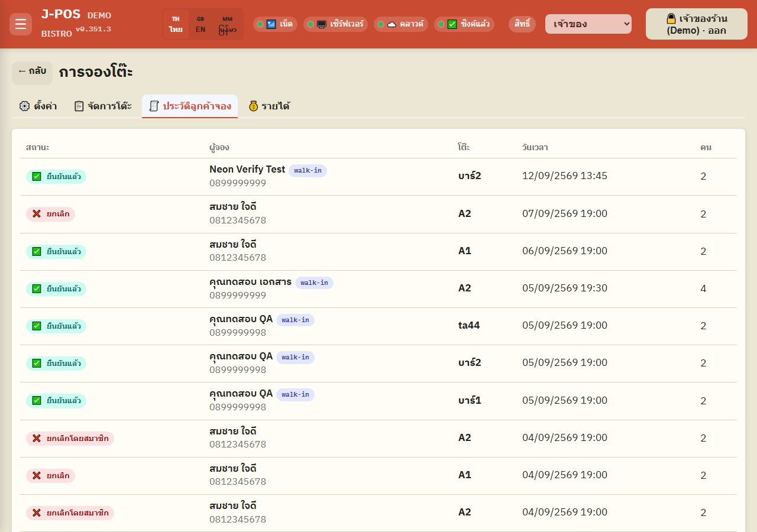Image resolution: width=757 pixels, height=532 pixels.
Task: Click cancelled status of the A2 07/09/2569 booking
Action: point(50,214)
